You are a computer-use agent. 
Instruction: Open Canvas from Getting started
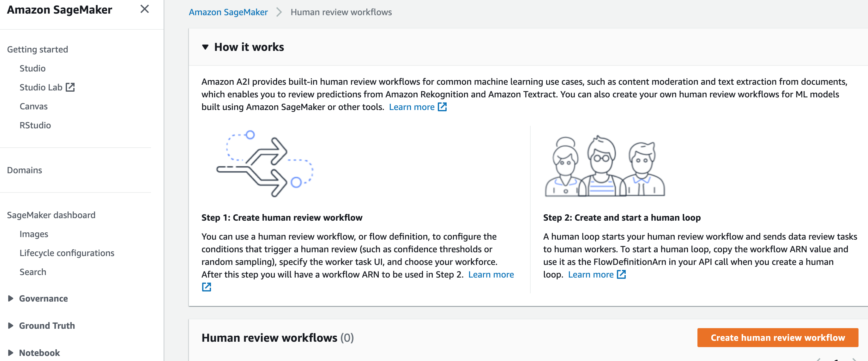tap(33, 106)
